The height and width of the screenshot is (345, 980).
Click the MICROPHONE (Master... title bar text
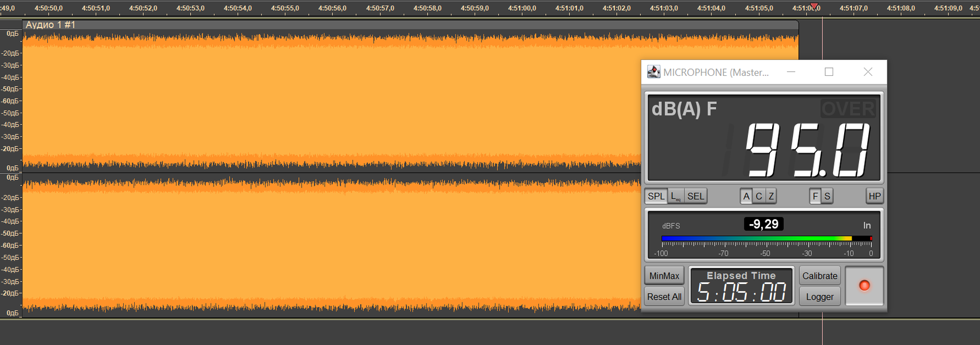(x=716, y=72)
